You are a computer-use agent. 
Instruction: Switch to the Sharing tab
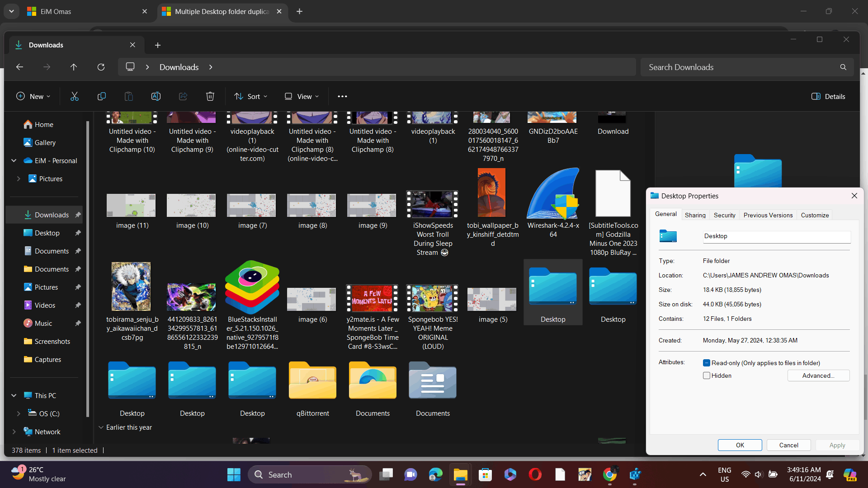pos(695,215)
